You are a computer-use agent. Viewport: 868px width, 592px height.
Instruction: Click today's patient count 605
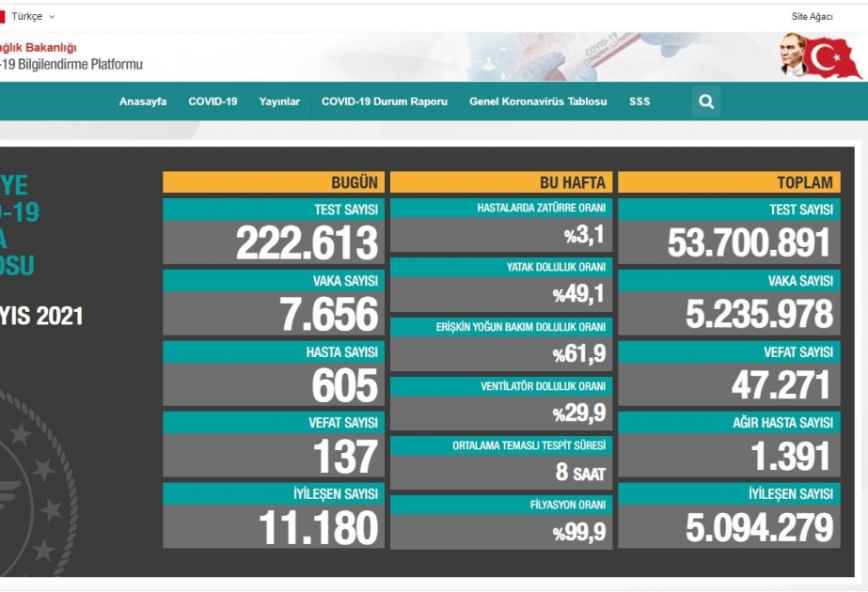pyautogui.click(x=344, y=385)
